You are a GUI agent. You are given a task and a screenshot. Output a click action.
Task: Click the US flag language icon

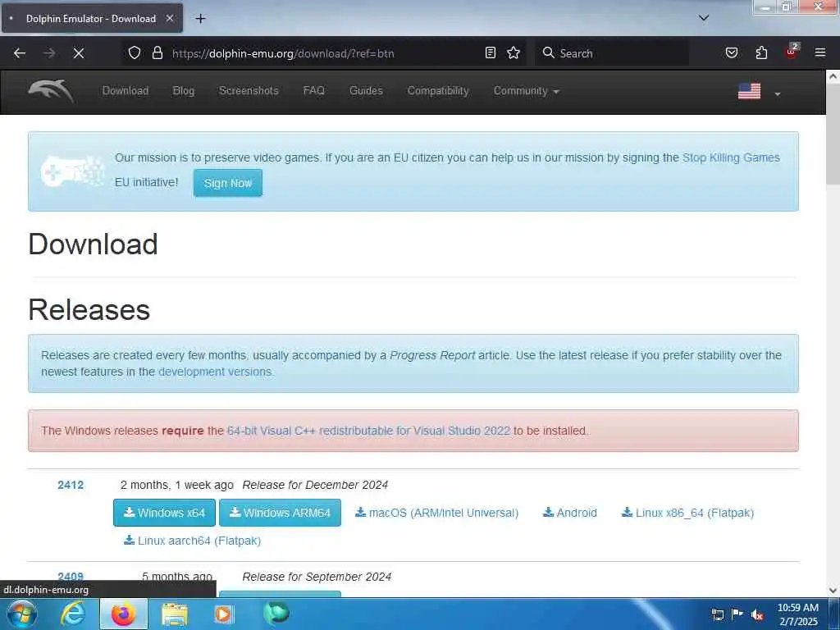[x=749, y=91]
